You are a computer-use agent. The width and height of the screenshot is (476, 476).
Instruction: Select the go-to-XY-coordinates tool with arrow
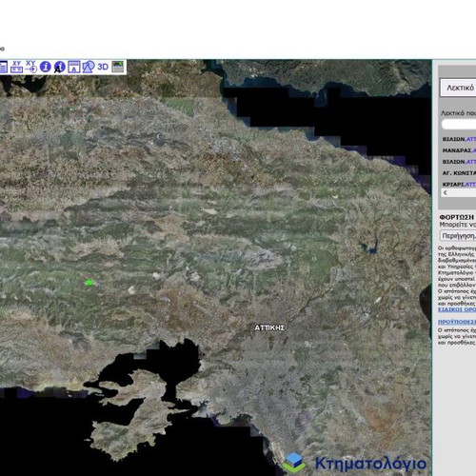pos(31,67)
